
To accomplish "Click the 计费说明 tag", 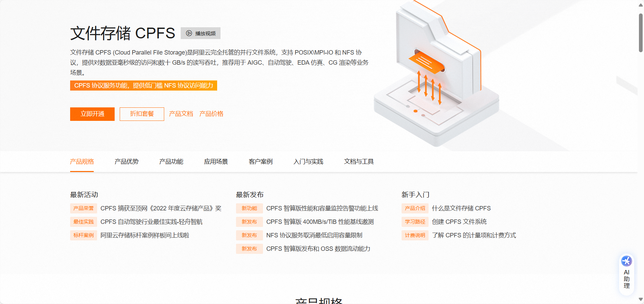I will click(415, 235).
